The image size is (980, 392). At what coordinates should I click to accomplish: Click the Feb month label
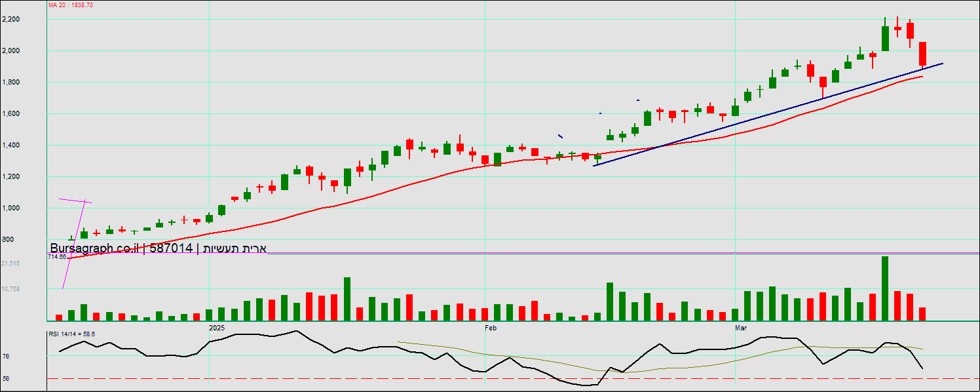(490, 326)
